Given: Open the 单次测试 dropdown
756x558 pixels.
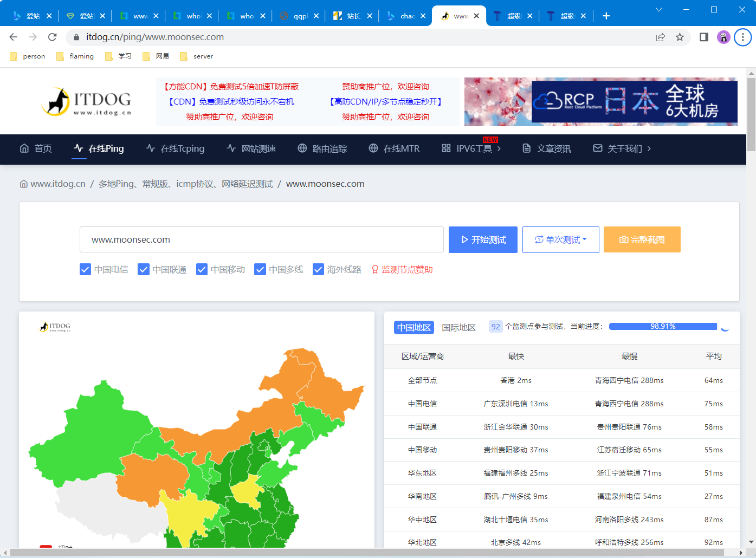Looking at the screenshot, I should click(x=561, y=239).
